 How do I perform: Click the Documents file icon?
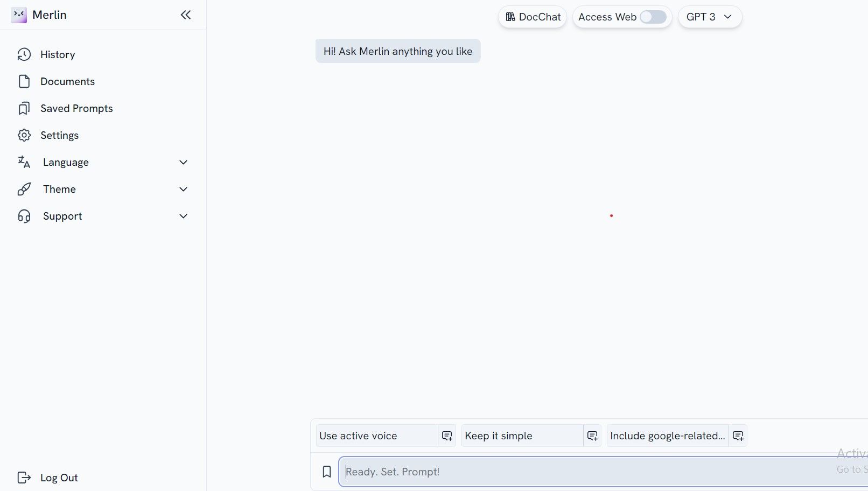pos(24,81)
